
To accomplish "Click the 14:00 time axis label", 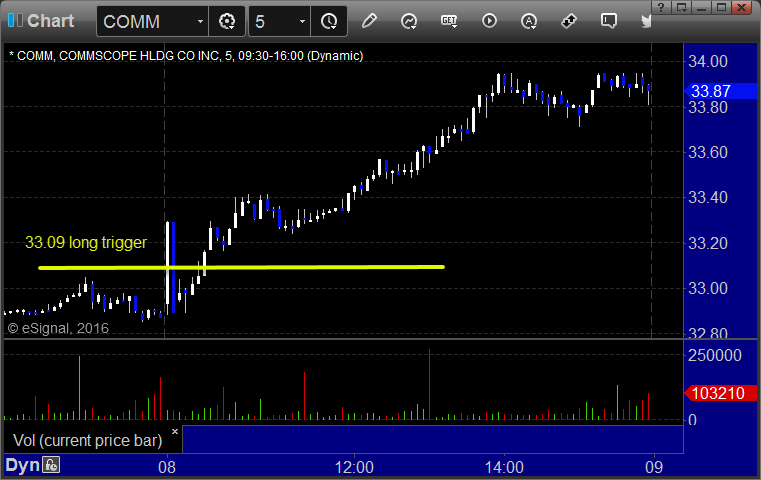I will tap(504, 467).
